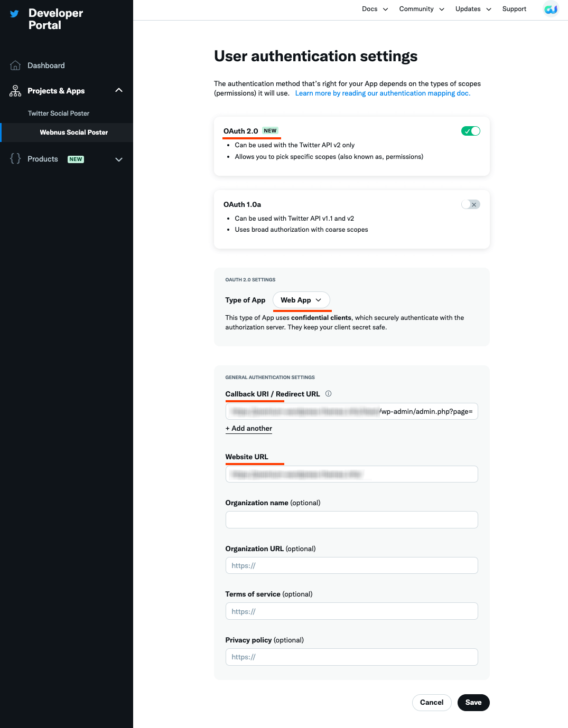
Task: Click the GENERAL AUTHENTICATION SETTINGS label
Action: (270, 377)
